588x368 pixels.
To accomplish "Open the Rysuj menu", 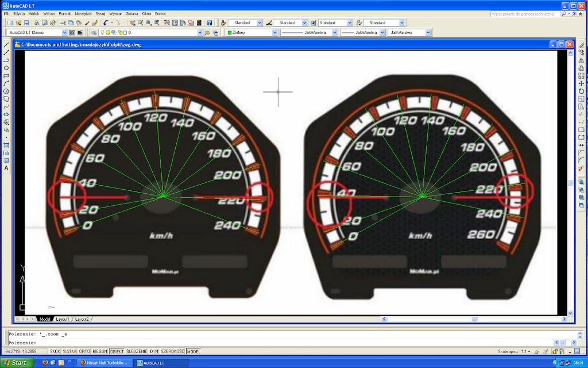I will 100,13.
